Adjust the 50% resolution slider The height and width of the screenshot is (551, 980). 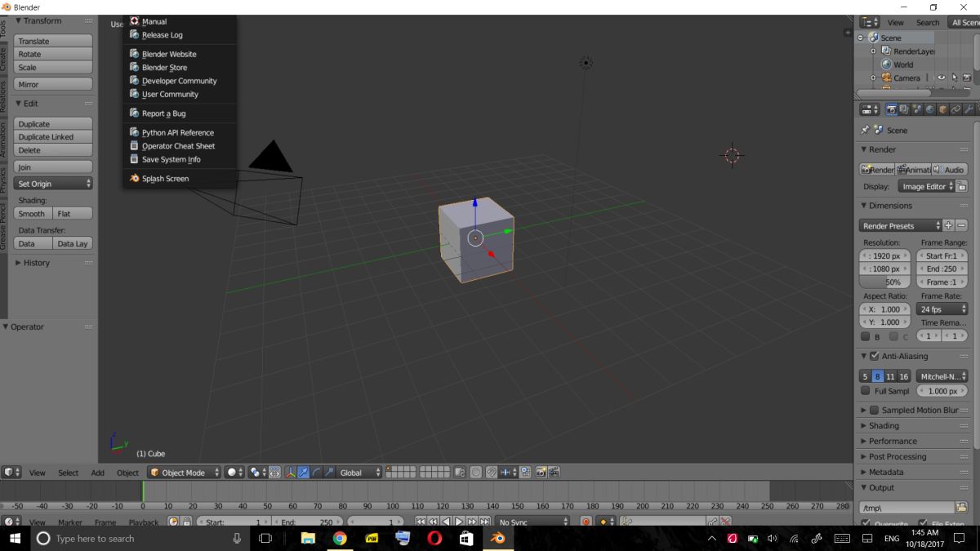coord(885,282)
